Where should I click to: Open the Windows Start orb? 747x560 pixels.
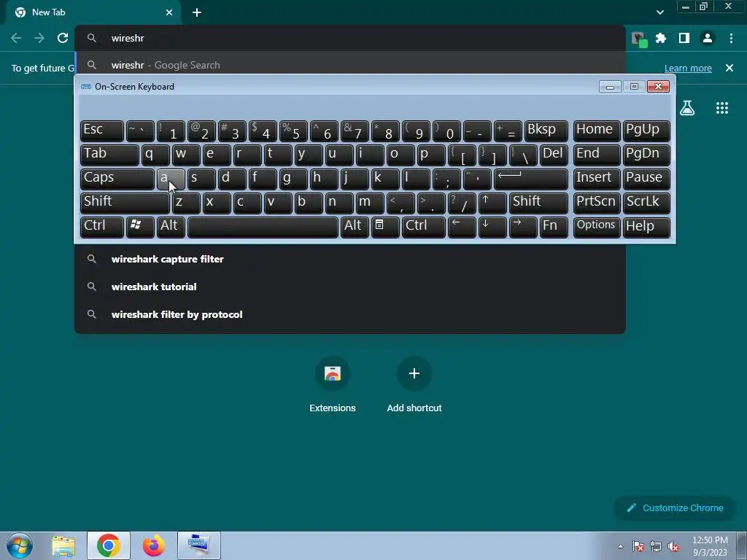pyautogui.click(x=20, y=545)
